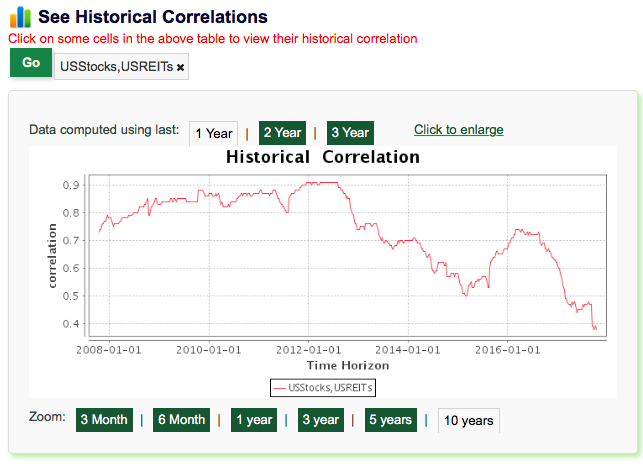Click the red line swatch in the legend
643x467 pixels.
(x=279, y=388)
